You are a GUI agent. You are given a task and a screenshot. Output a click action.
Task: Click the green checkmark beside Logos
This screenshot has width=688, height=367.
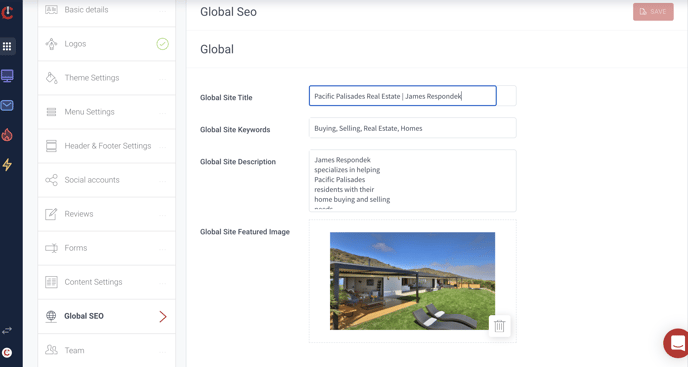[x=162, y=44]
